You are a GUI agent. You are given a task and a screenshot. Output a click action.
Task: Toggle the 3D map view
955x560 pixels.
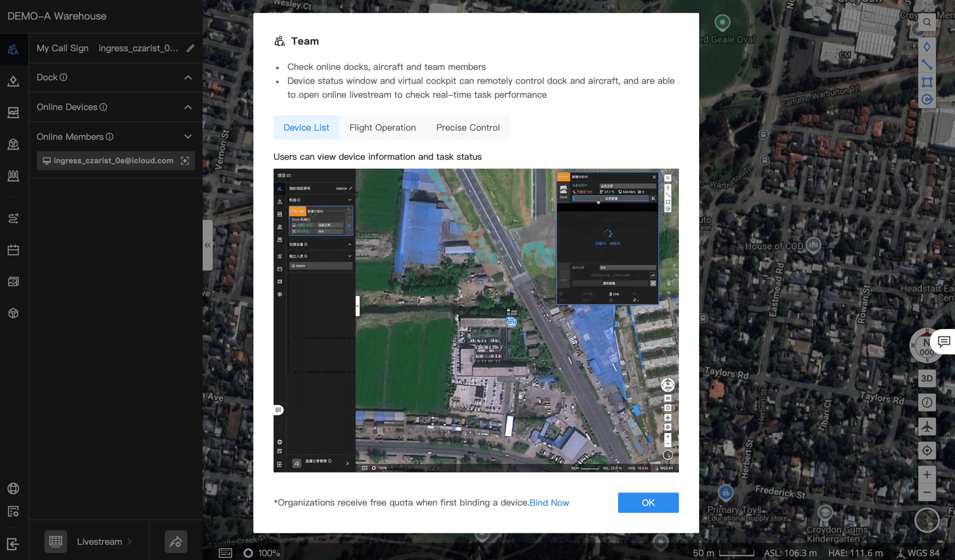pyautogui.click(x=927, y=378)
